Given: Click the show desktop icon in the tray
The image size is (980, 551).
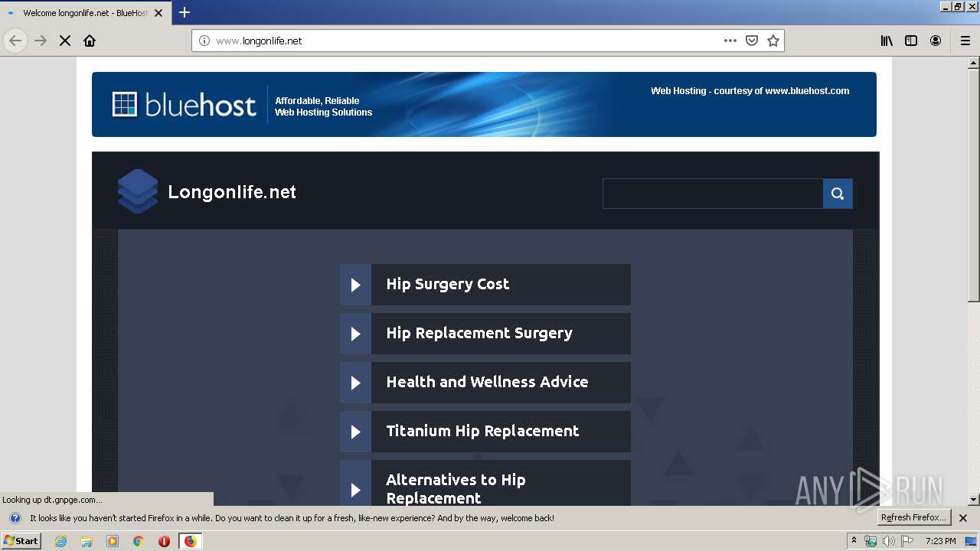Looking at the screenshot, I should (x=972, y=541).
